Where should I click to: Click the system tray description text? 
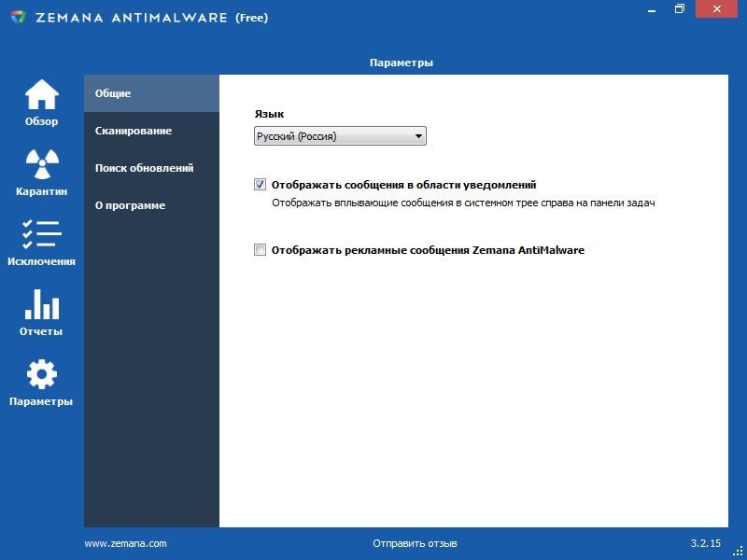463,203
